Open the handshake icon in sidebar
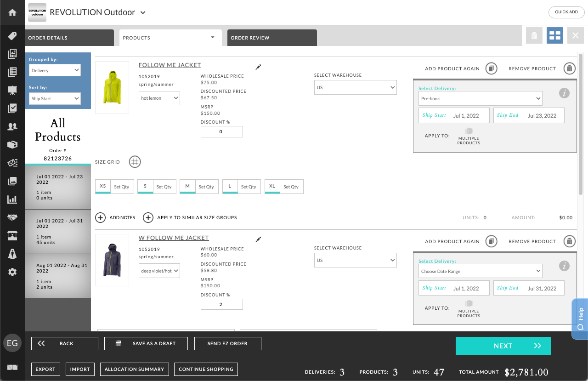Image resolution: width=588 pixels, height=381 pixels. [12, 217]
